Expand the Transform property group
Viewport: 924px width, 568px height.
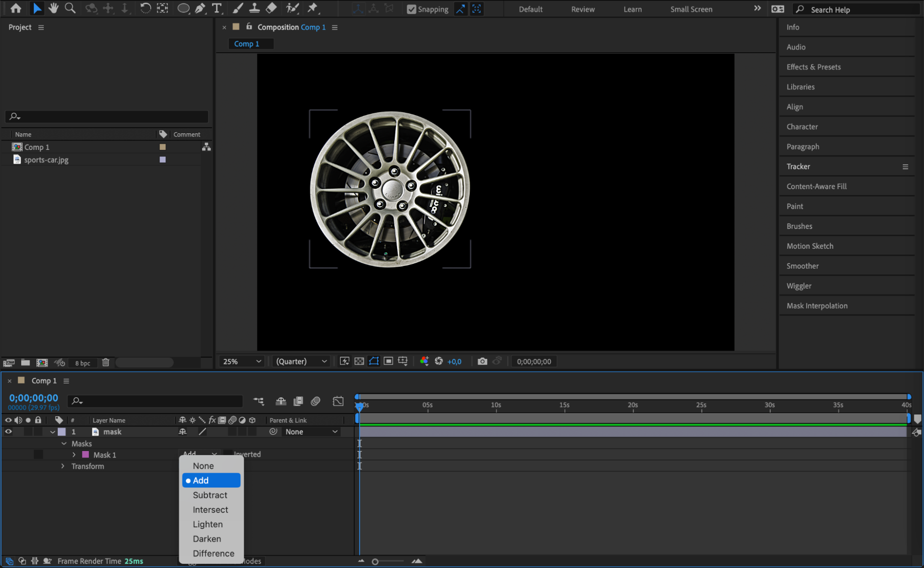63,466
